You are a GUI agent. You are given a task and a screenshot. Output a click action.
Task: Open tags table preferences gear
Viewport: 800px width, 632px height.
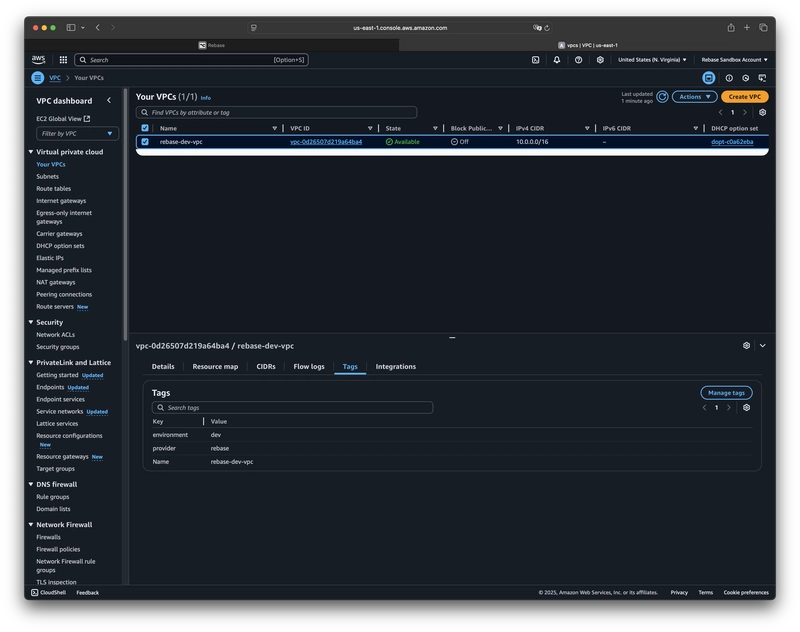pos(746,408)
